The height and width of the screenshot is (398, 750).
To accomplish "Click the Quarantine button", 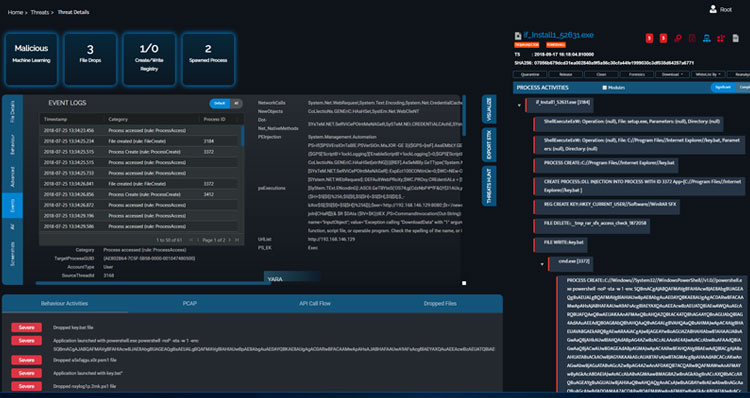I will [530, 75].
